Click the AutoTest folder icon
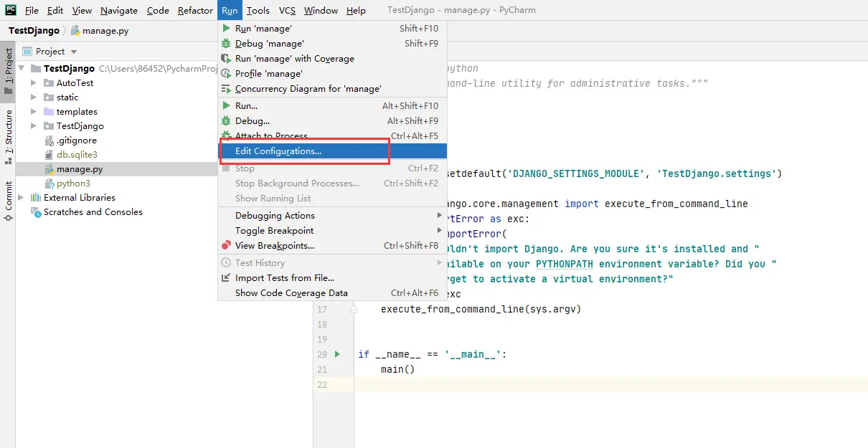 (x=49, y=82)
